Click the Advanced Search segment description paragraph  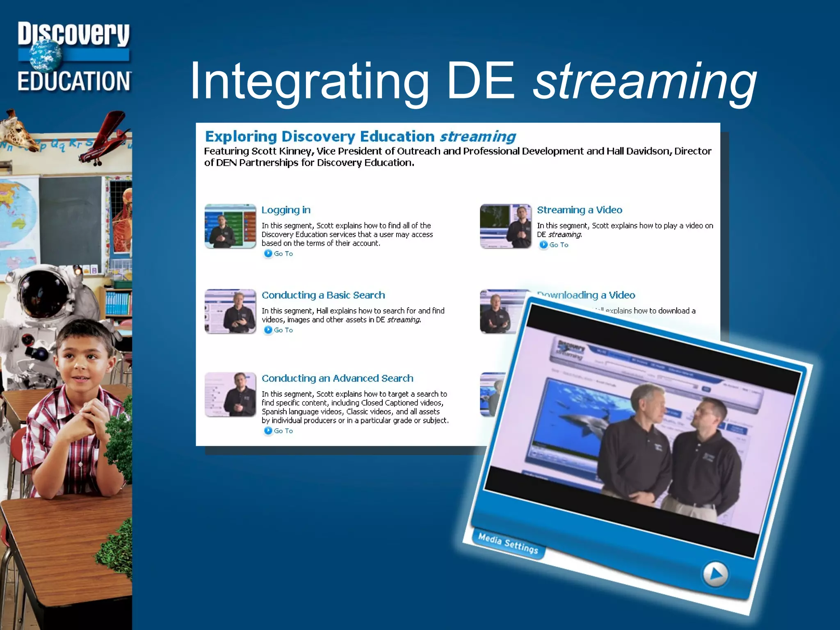coord(355,407)
